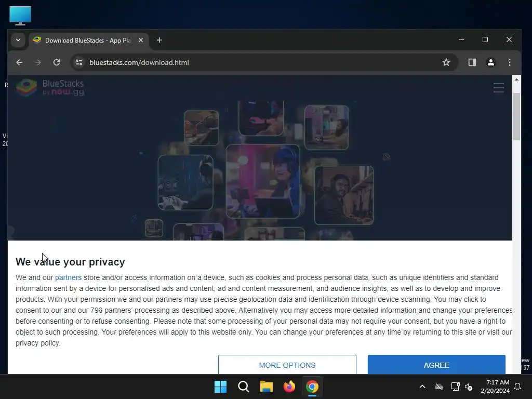The image size is (532, 399).
Task: Click the forward navigation arrow
Action: click(37, 62)
